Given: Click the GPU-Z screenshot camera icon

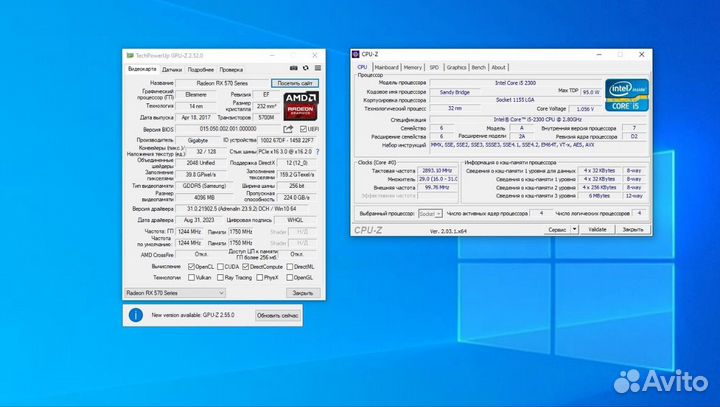Looking at the screenshot, I should [x=294, y=68].
